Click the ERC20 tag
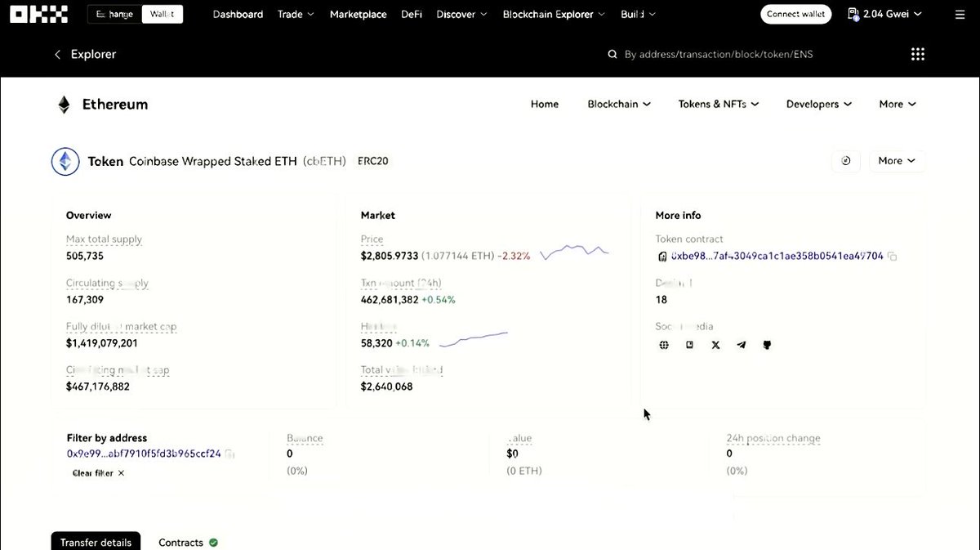This screenshot has height=550, width=980. click(373, 161)
